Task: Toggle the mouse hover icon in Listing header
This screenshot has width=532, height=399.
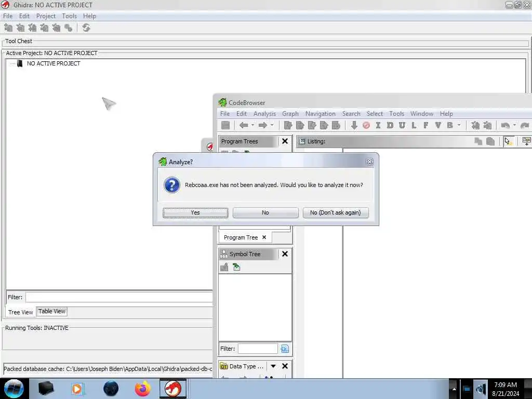Action: coord(508,141)
